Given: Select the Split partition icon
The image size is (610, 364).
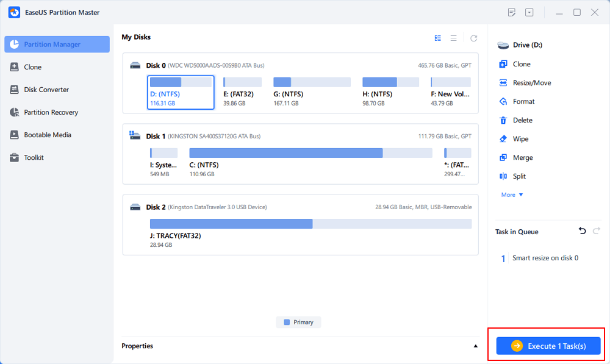Looking at the screenshot, I should (503, 176).
